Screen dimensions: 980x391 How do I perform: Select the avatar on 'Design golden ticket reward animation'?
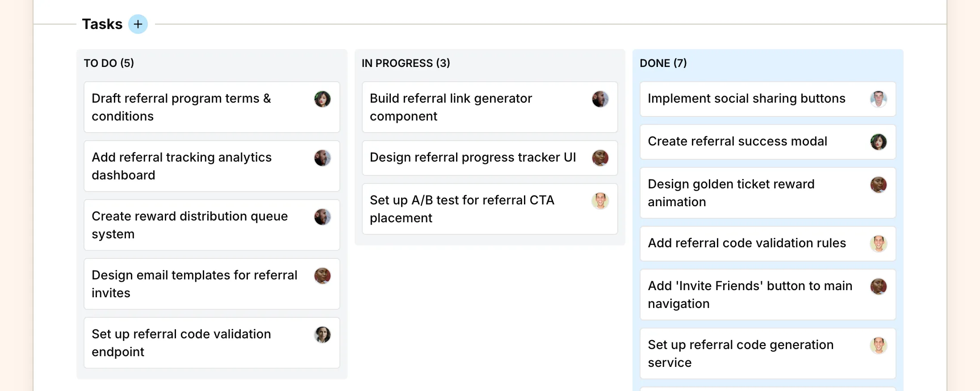879,185
